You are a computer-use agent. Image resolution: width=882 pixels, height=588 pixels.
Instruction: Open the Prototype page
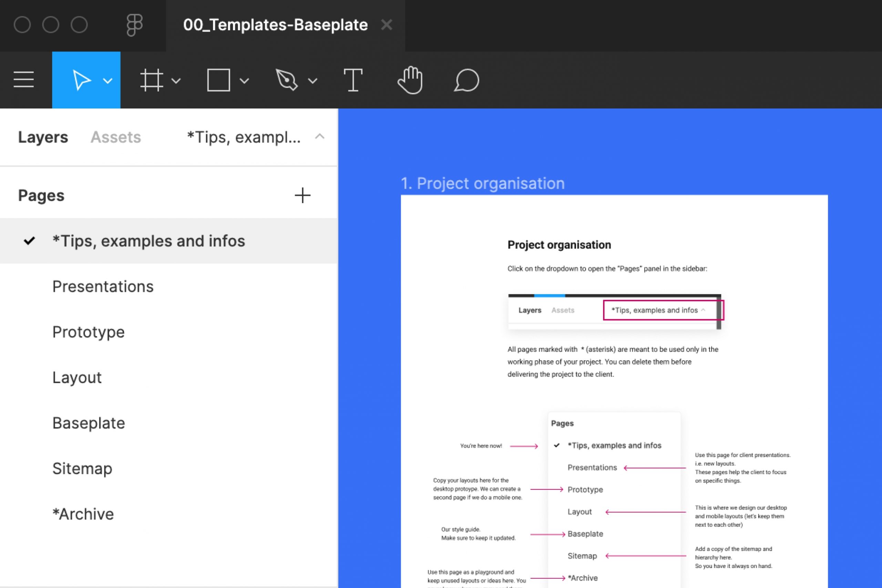(169, 332)
